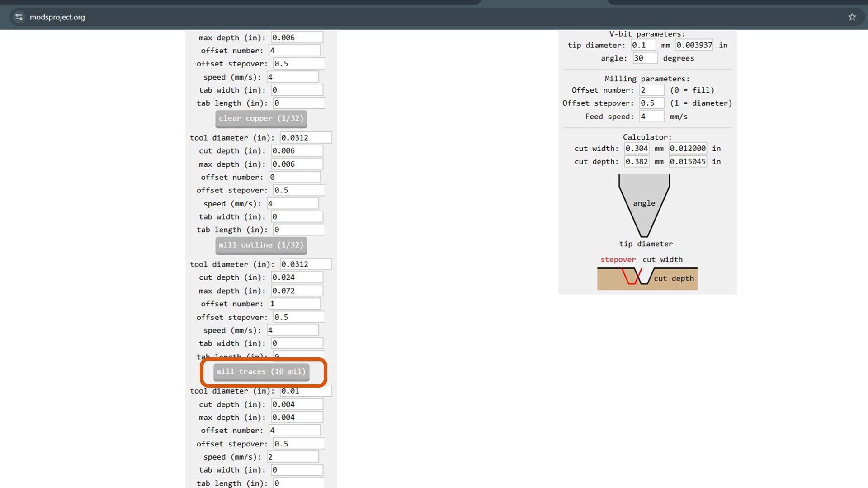
Task: Edit 10 mil traces tool diameter 0.01 field
Action: click(x=306, y=391)
